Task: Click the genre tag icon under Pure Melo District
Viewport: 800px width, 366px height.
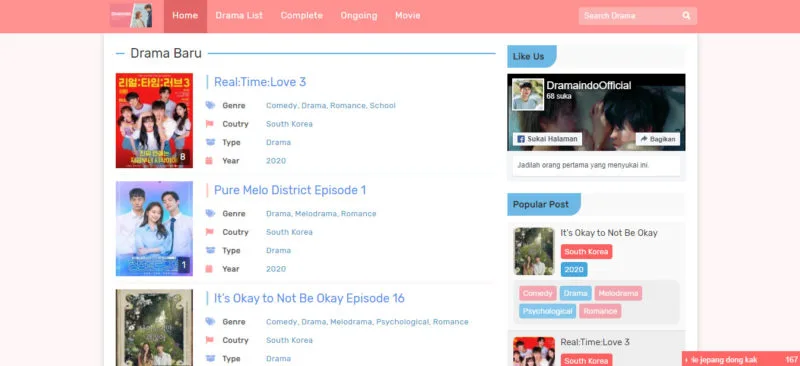Action: 210,213
